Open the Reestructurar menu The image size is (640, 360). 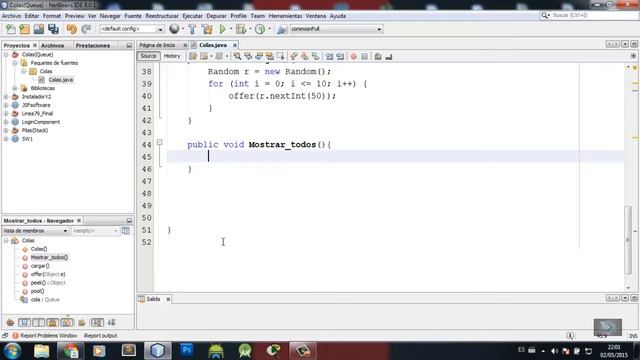[x=162, y=16]
